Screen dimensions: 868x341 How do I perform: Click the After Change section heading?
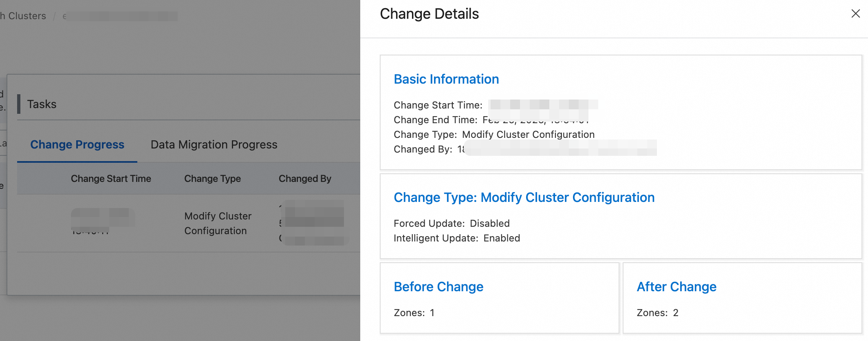click(676, 287)
